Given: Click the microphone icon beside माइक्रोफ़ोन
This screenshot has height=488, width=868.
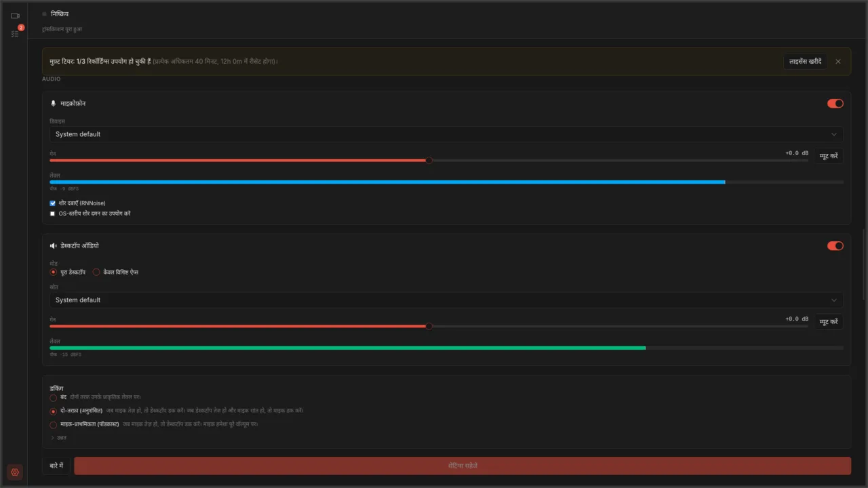Looking at the screenshot, I should click(54, 104).
